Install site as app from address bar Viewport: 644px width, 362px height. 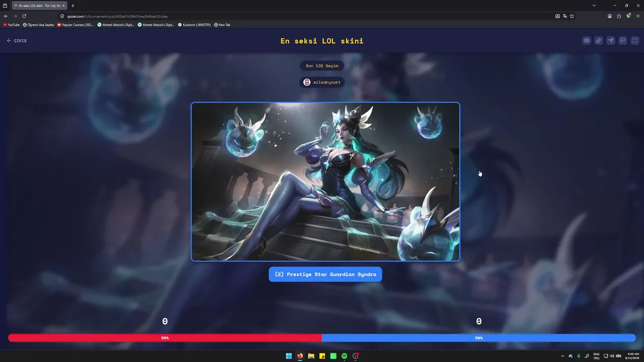pos(557,16)
